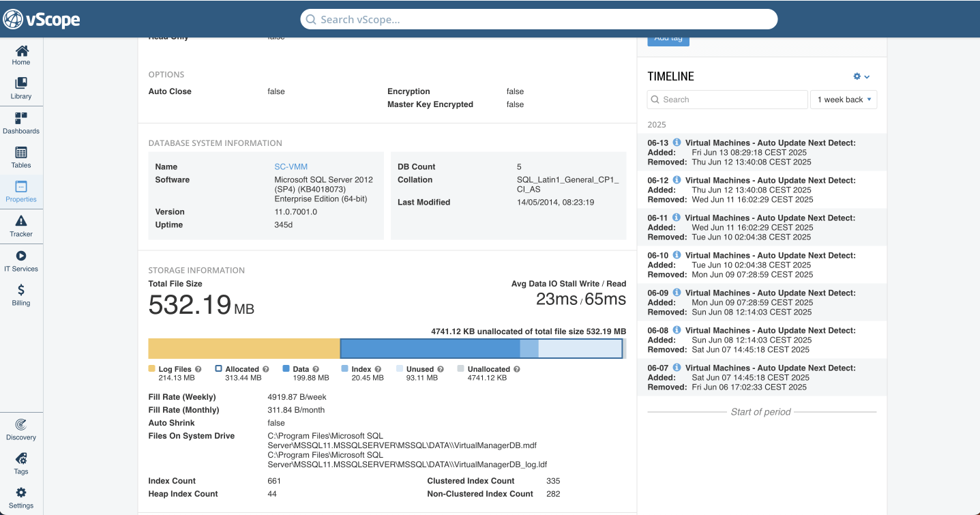Click the pale Unused bar segment

tap(580, 349)
